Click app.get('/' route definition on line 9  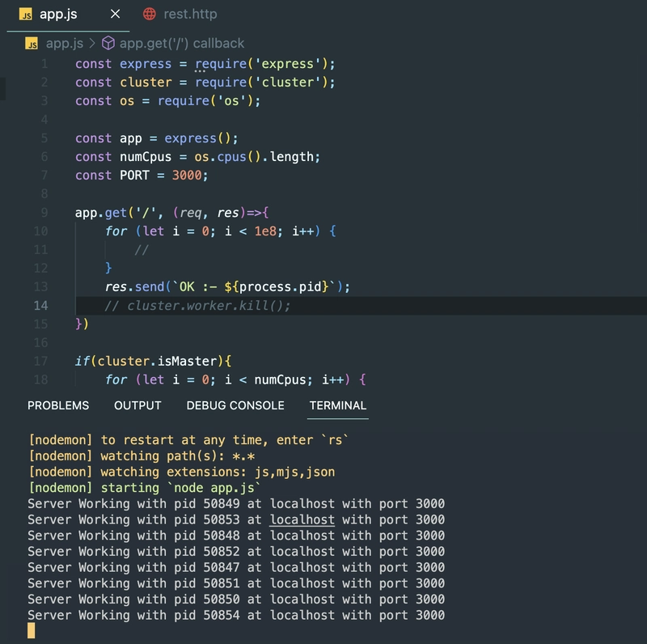172,213
